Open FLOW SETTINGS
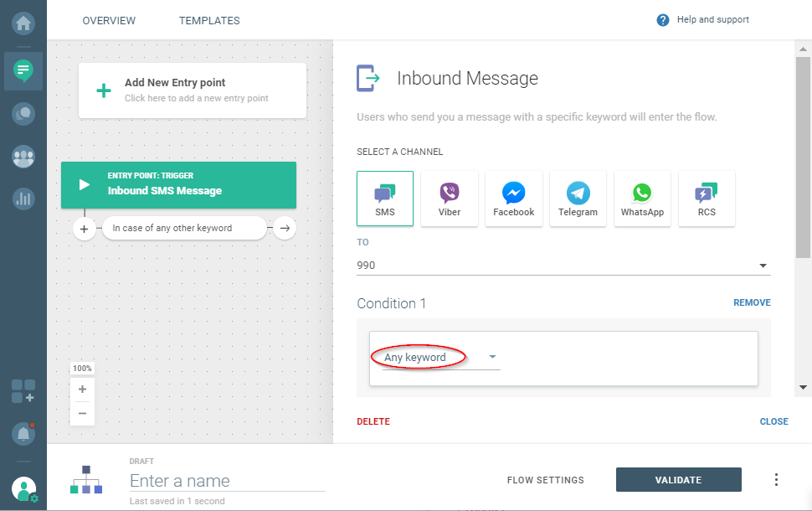Viewport: 812px width, 511px height. point(545,480)
